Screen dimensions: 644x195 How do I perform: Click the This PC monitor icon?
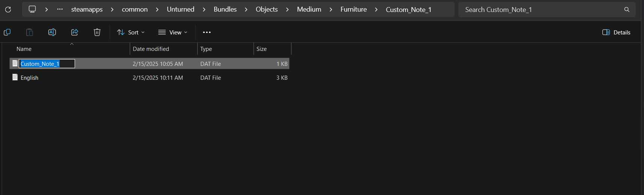point(32,9)
